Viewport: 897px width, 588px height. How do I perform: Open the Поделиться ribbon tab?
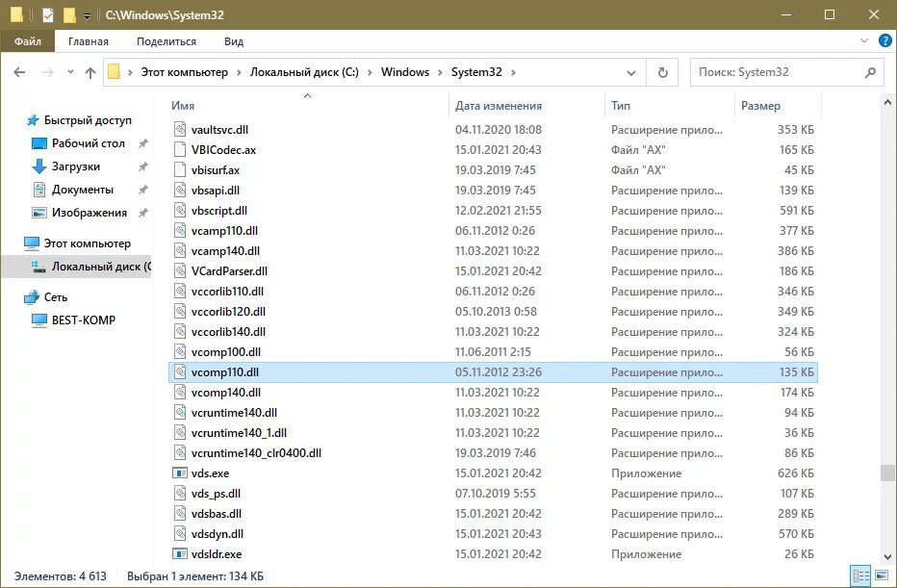pos(167,41)
